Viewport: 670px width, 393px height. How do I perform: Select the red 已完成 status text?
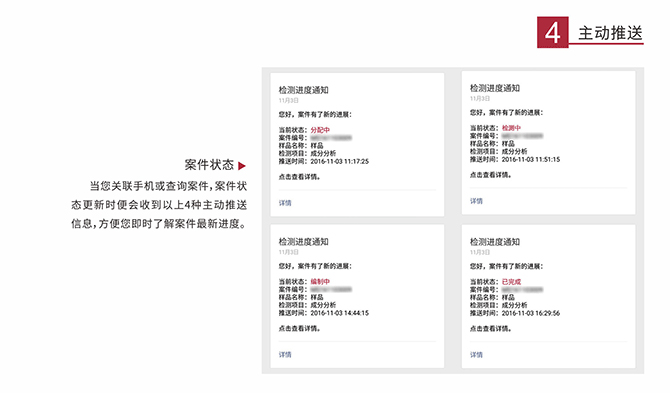pyautogui.click(x=511, y=282)
